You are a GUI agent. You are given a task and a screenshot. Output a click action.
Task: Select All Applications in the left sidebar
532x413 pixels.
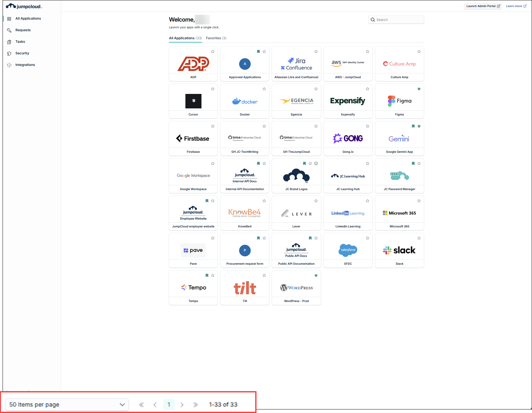point(28,18)
